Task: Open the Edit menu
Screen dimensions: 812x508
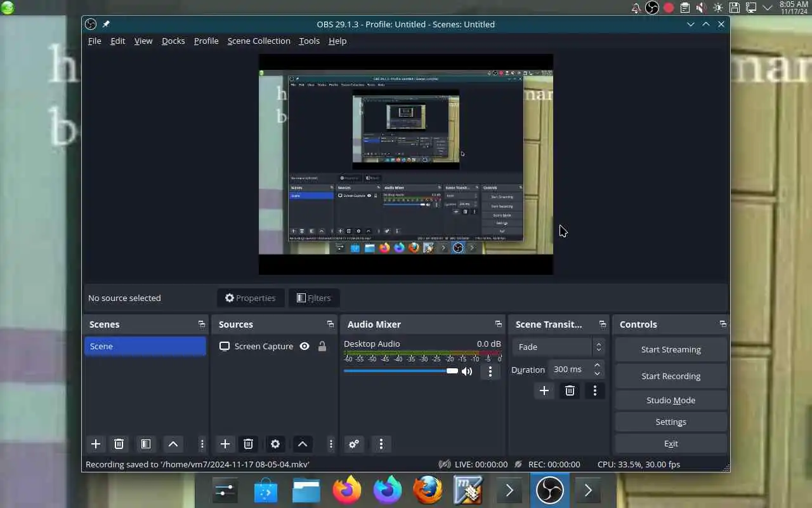Action: pyautogui.click(x=117, y=41)
